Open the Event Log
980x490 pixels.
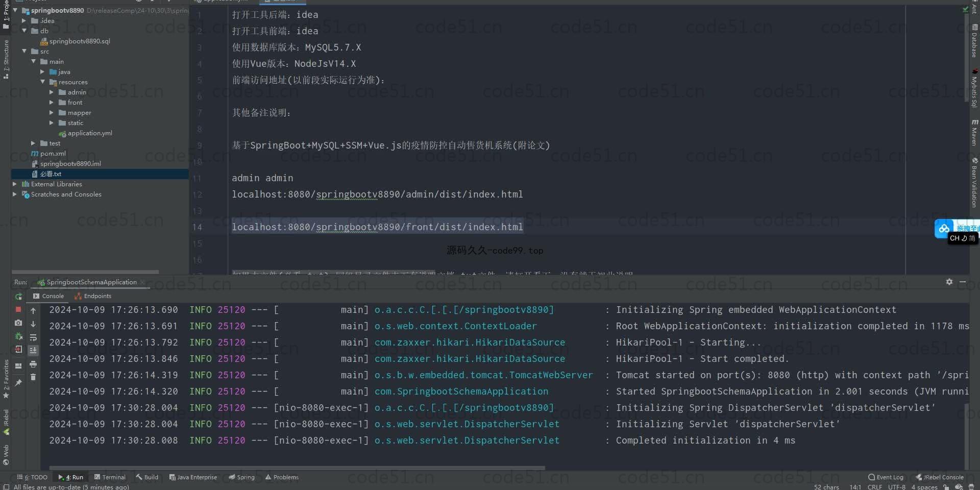pos(886,477)
